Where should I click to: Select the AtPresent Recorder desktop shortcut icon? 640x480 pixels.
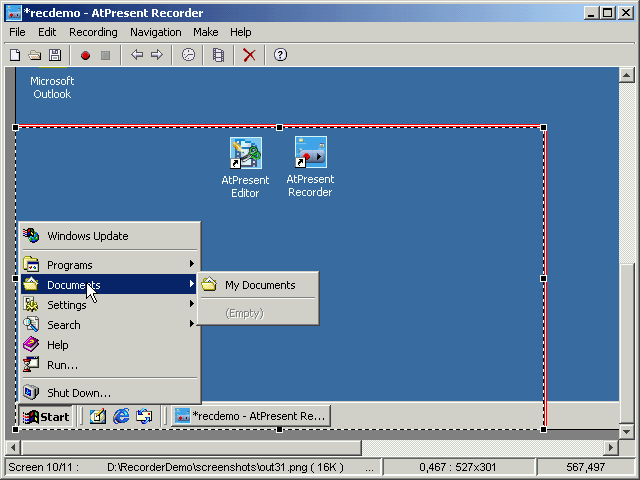coord(311,152)
